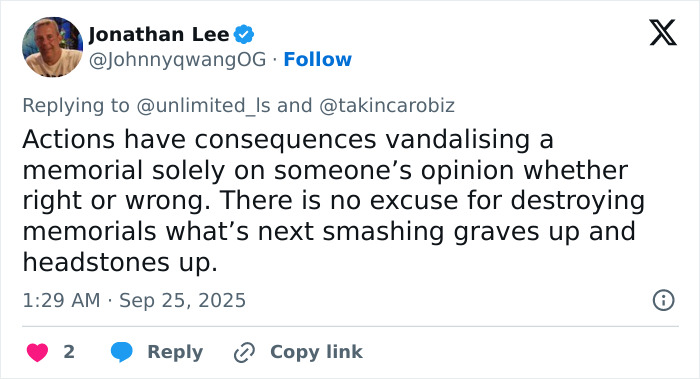Click the 'Replying to' label
The image size is (700, 379).
point(76,106)
